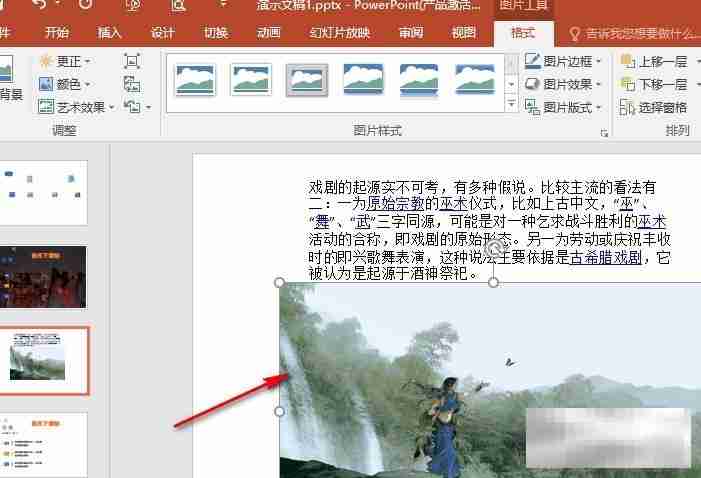Apply the fifth picture style thumbnail
Image resolution: width=701 pixels, height=478 pixels.
419,80
